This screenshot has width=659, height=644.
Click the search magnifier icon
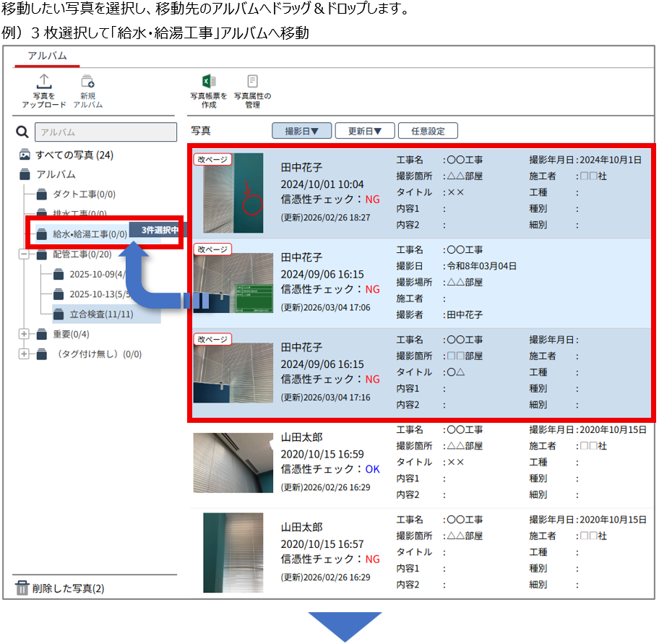[22, 132]
